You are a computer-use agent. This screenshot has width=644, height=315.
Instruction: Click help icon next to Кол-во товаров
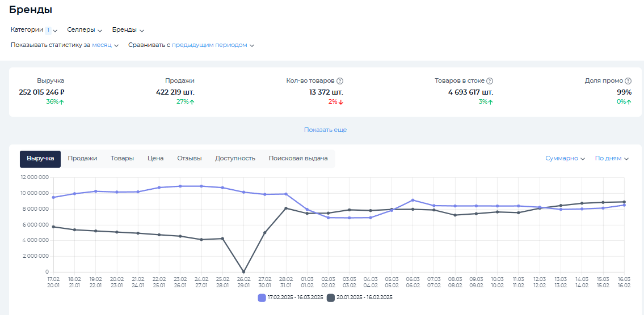(x=340, y=81)
